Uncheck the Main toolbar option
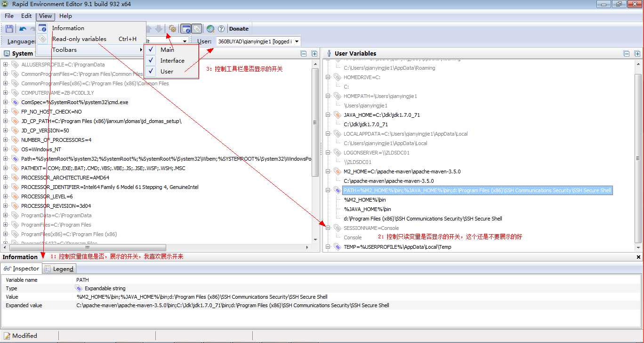Image resolution: width=644 pixels, height=343 pixels. [171, 49]
